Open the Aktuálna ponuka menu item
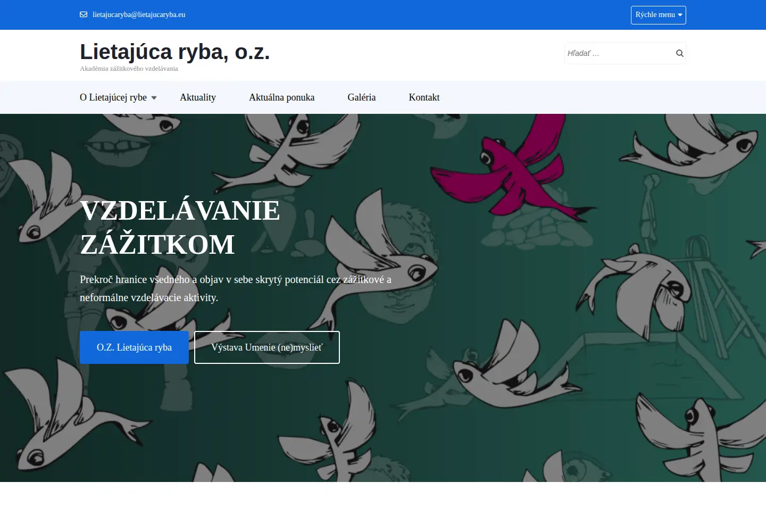Screen dimensions: 766x532 (x=282, y=97)
